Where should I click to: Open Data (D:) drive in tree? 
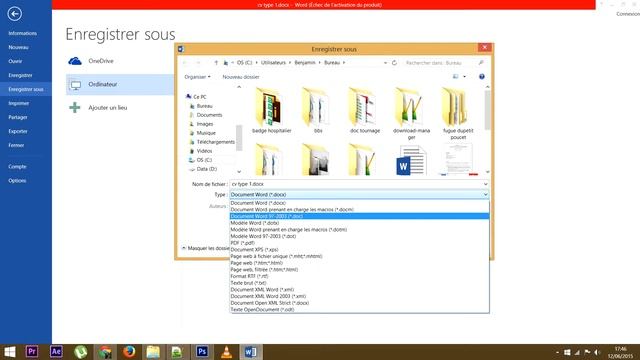203,169
